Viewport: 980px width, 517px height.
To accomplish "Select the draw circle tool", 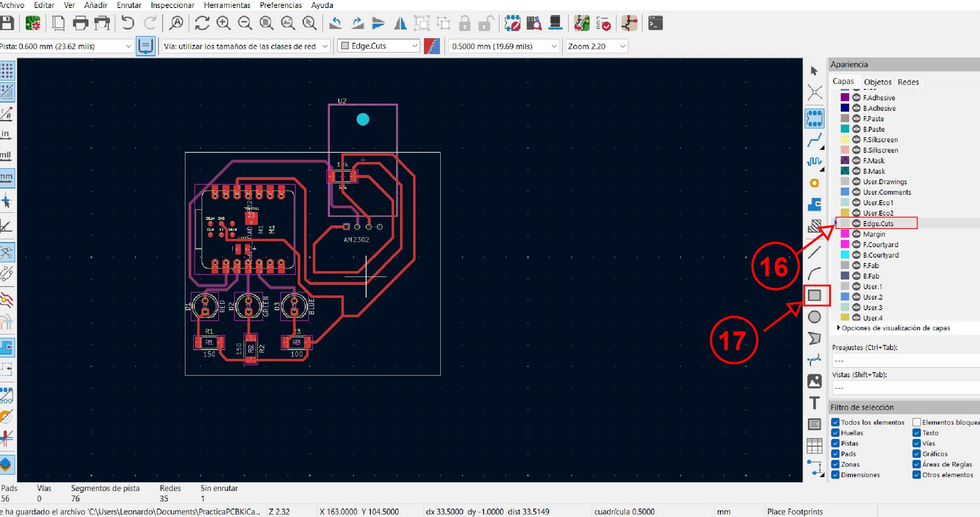I will tap(814, 317).
